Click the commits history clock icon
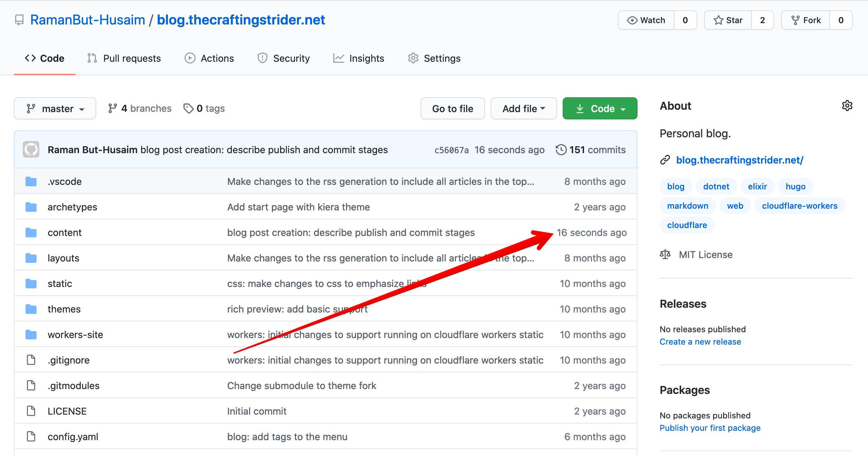Viewport: 868px width, 456px height. (x=561, y=150)
